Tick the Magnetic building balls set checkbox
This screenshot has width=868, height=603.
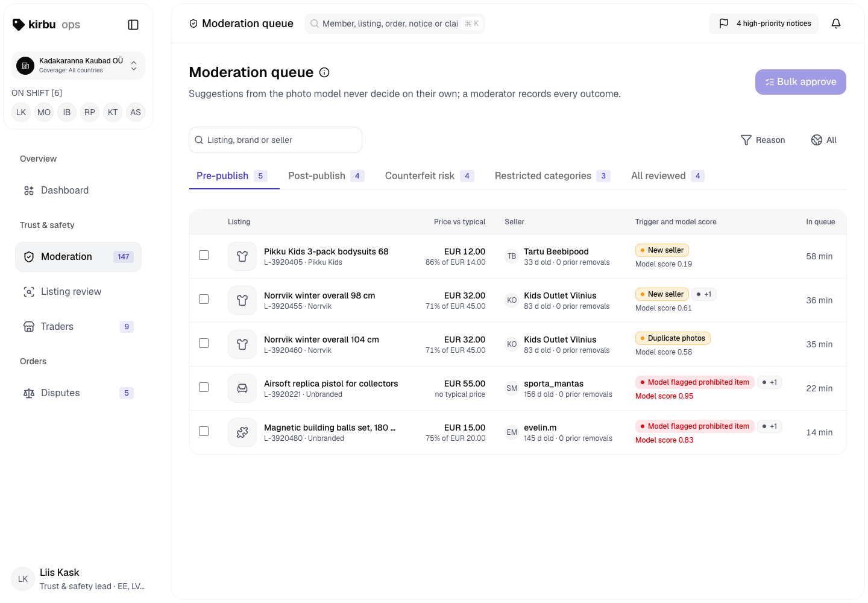[204, 431]
